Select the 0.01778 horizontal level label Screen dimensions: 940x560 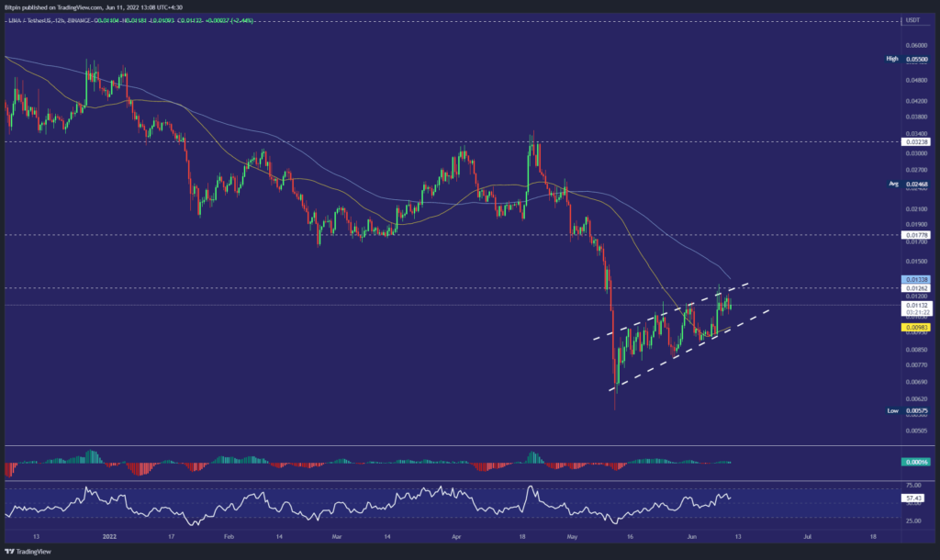[918, 235]
